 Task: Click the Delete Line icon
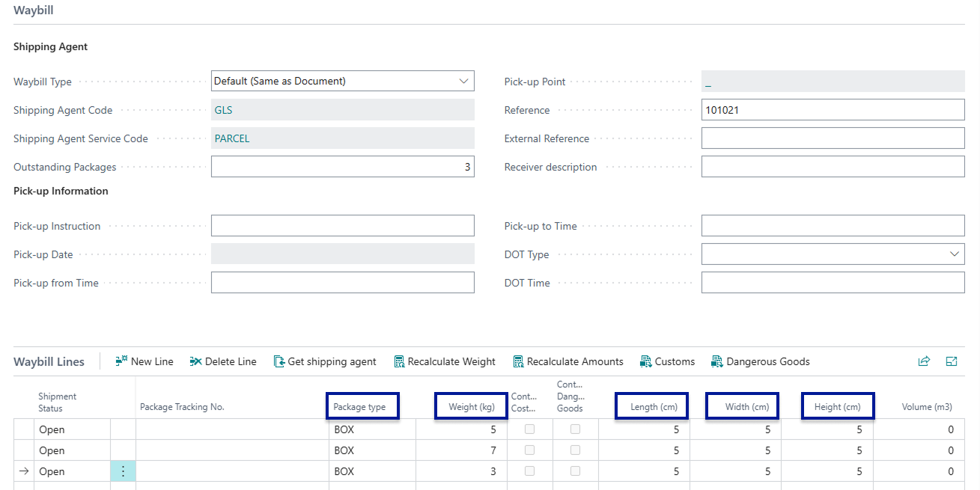(196, 361)
